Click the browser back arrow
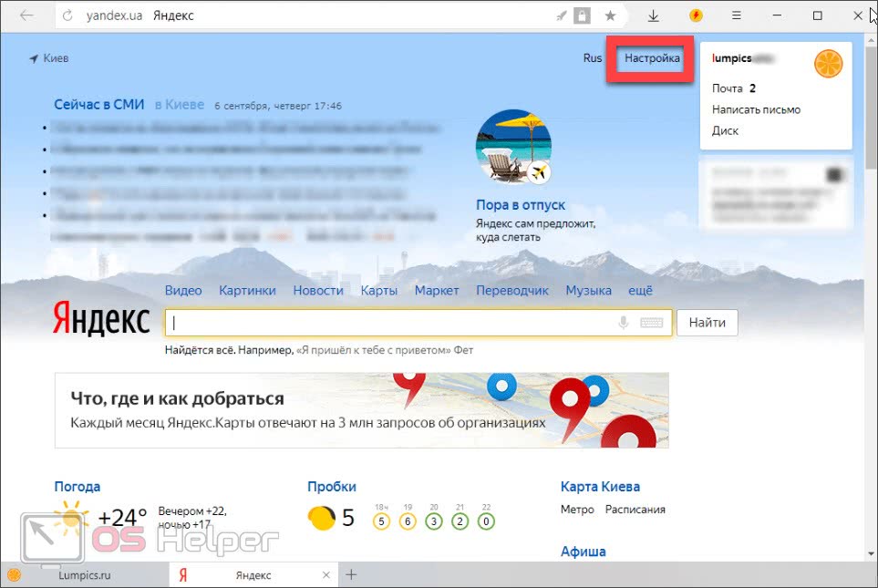 click(x=26, y=15)
